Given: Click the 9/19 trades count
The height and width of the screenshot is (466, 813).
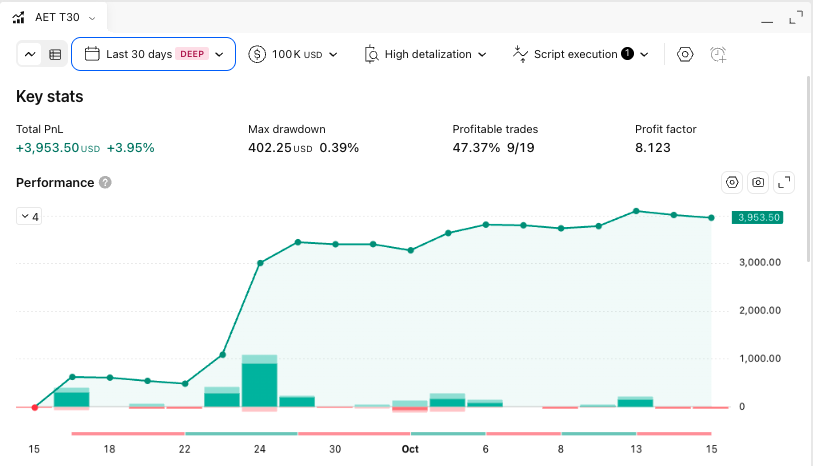Looking at the screenshot, I should click(521, 148).
